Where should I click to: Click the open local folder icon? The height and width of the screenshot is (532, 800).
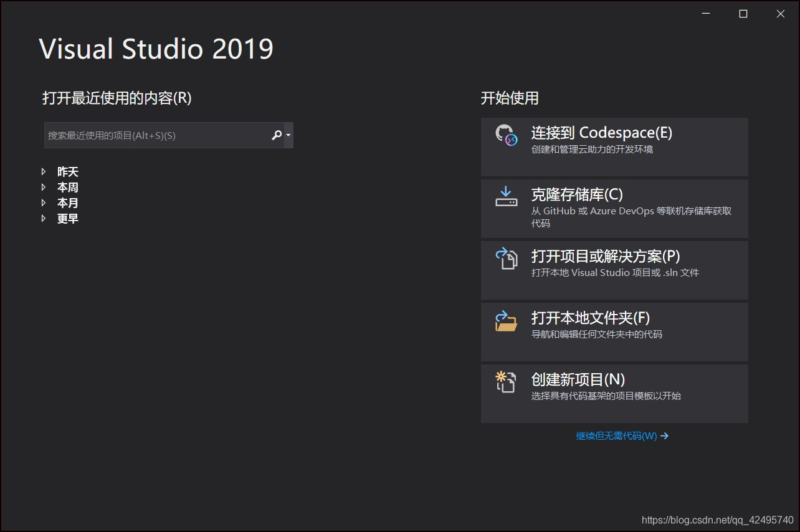tap(506, 320)
